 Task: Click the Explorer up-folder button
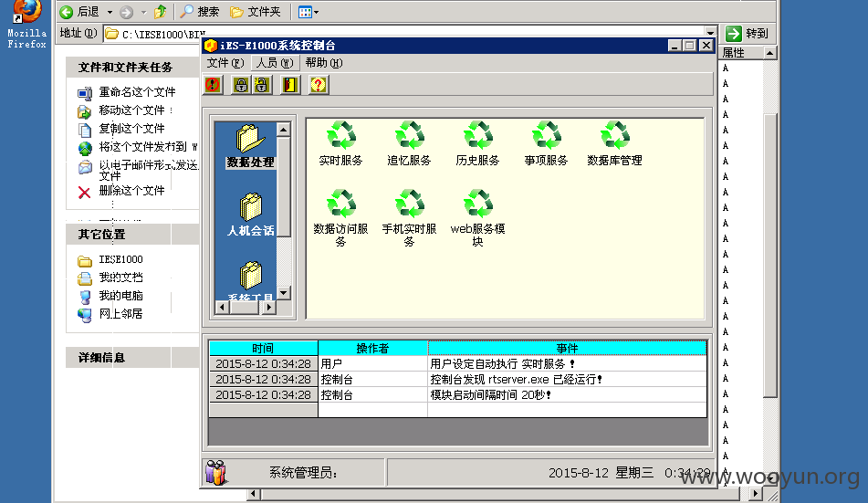[161, 12]
